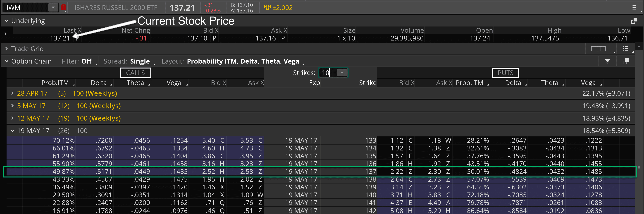The image size is (644, 214).
Task: Click the 137 strike call ask 2.58
Action: [246, 171]
